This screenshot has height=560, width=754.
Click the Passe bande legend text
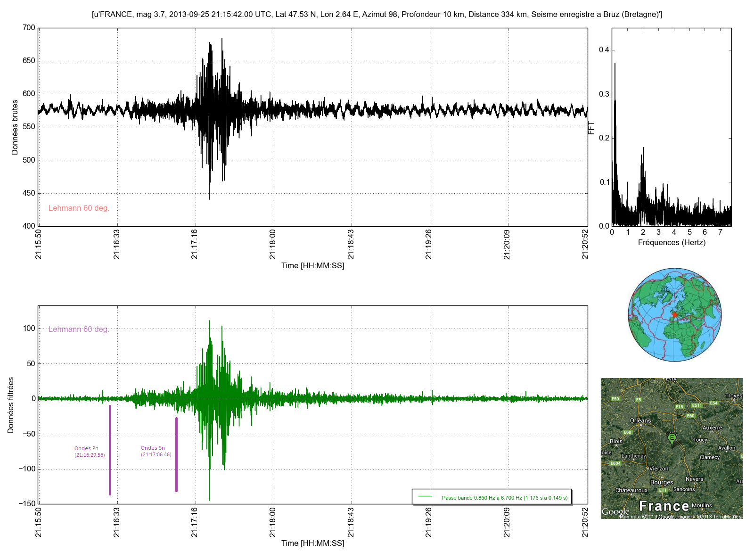[x=504, y=498]
